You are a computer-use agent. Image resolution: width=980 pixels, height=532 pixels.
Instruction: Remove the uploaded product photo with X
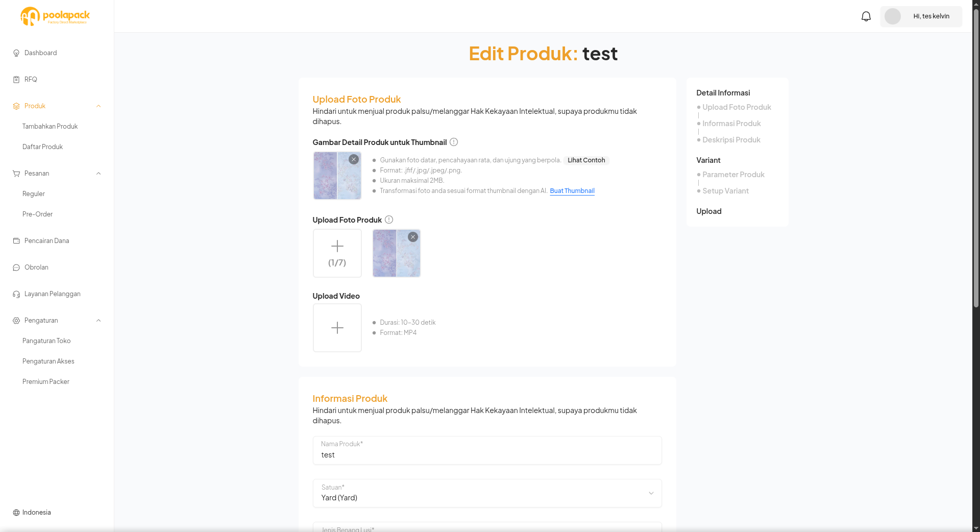coord(413,237)
